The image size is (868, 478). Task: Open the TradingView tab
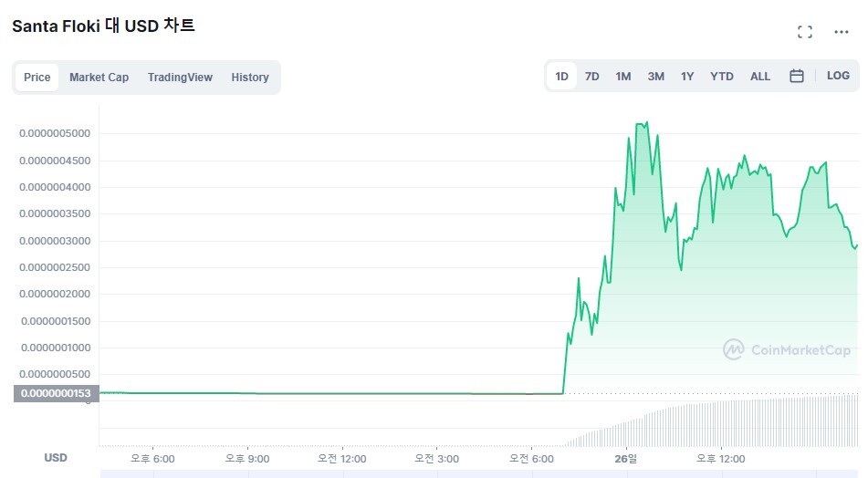pyautogui.click(x=180, y=78)
